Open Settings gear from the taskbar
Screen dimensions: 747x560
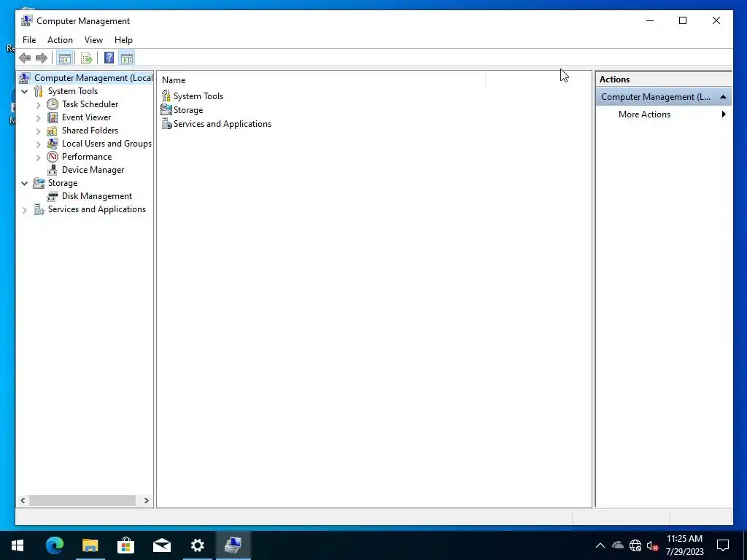(197, 545)
